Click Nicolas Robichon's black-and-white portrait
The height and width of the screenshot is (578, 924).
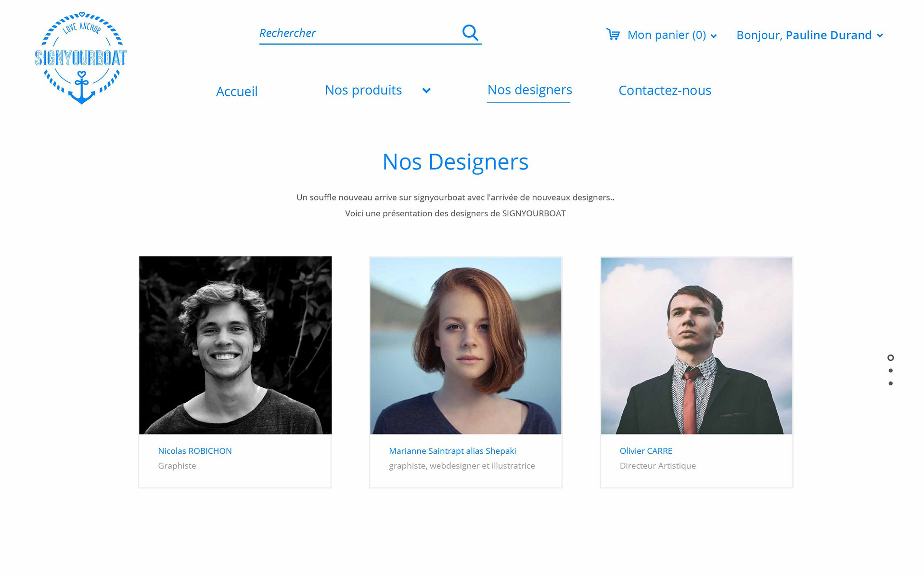point(235,345)
